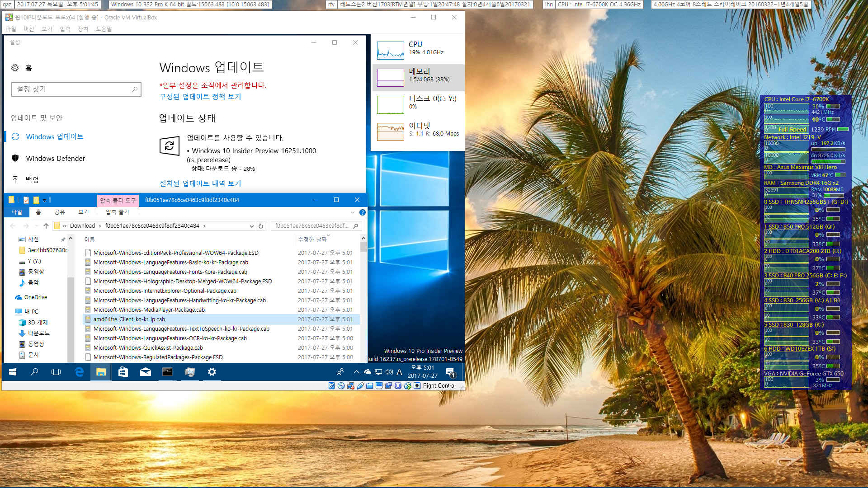Select OneDrive in the navigation pane
868x488 pixels.
point(36,297)
